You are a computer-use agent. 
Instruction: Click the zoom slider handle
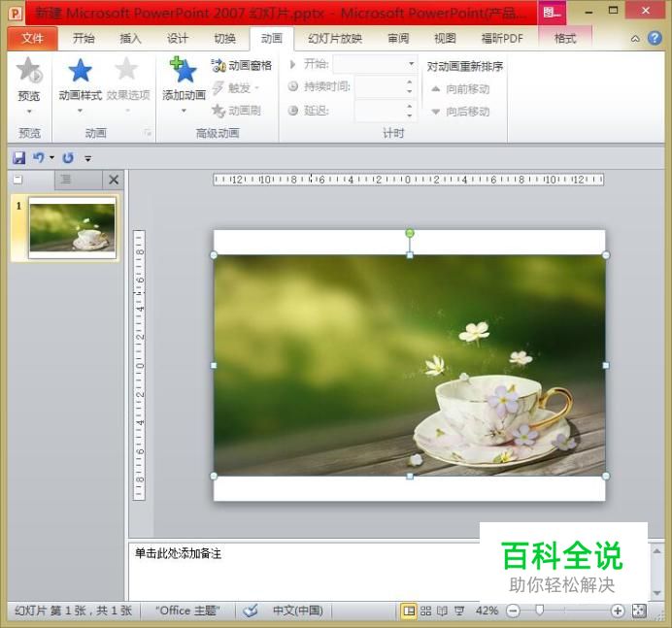pos(540,610)
